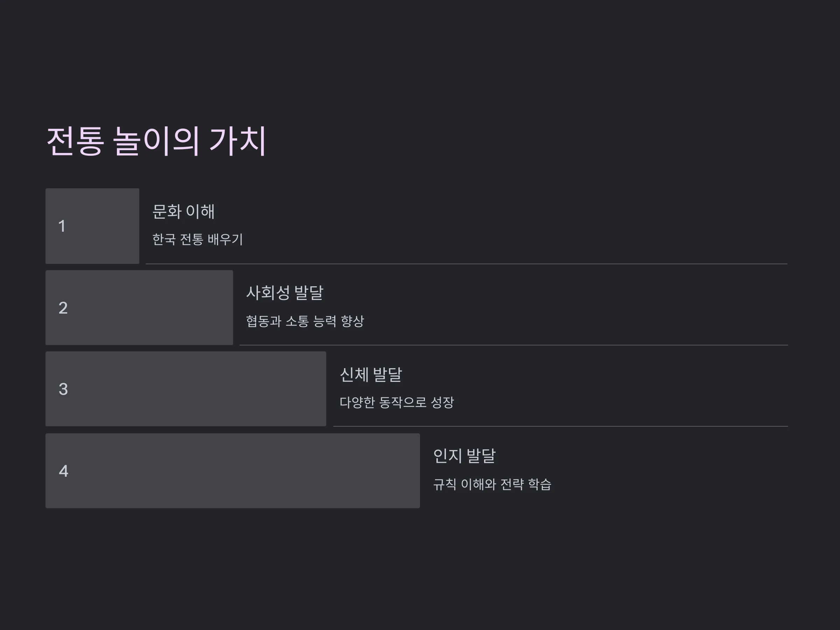The image size is (840, 630).
Task: Click the slide title 전통 놀이의 가치
Action: pyautogui.click(x=156, y=141)
